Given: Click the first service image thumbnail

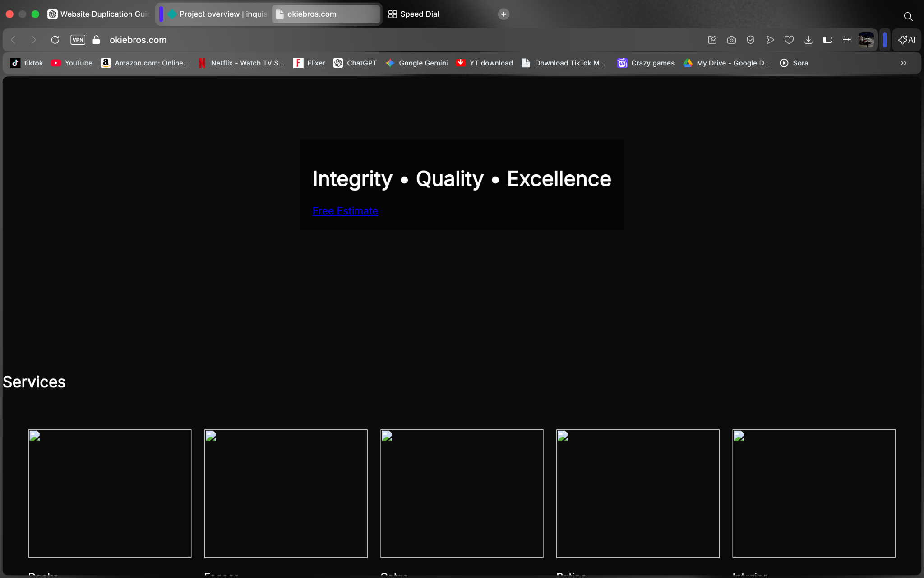Looking at the screenshot, I should coord(110,493).
